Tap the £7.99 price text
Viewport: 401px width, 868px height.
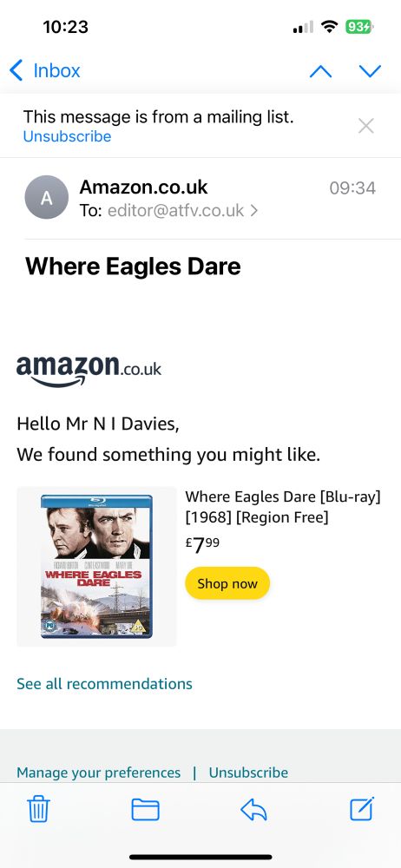tap(202, 545)
